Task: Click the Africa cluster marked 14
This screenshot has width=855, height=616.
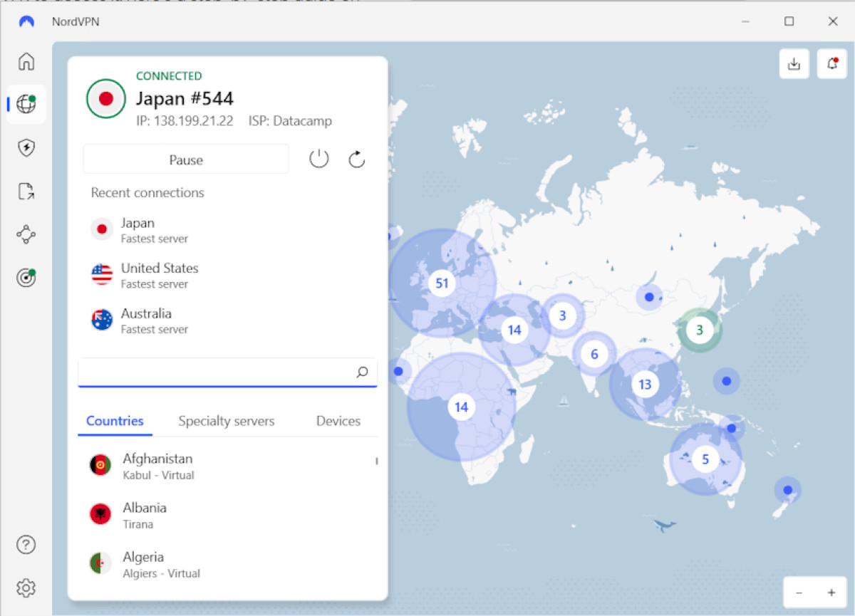Action: click(461, 407)
